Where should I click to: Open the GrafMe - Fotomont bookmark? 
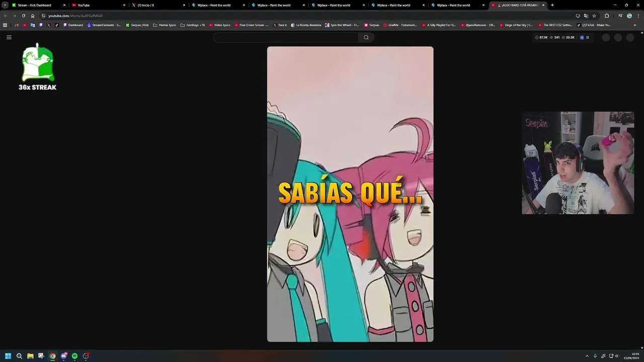(400, 25)
